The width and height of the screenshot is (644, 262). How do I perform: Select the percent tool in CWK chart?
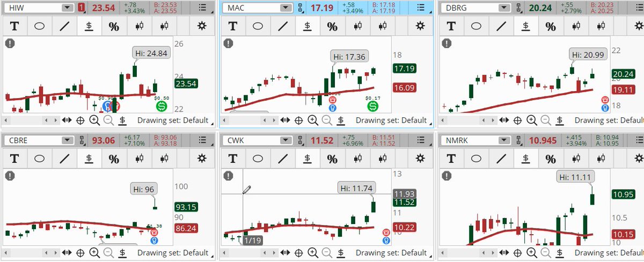tap(332, 159)
